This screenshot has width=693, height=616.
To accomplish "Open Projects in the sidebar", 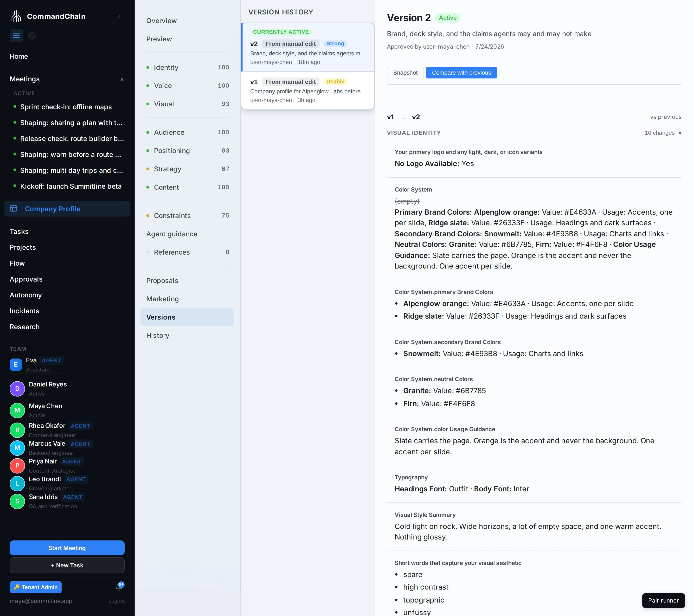I will [22, 247].
